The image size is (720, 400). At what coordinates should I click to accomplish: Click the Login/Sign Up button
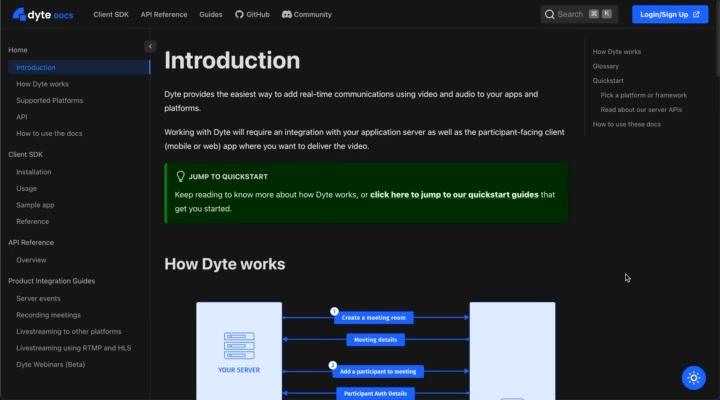coord(669,14)
